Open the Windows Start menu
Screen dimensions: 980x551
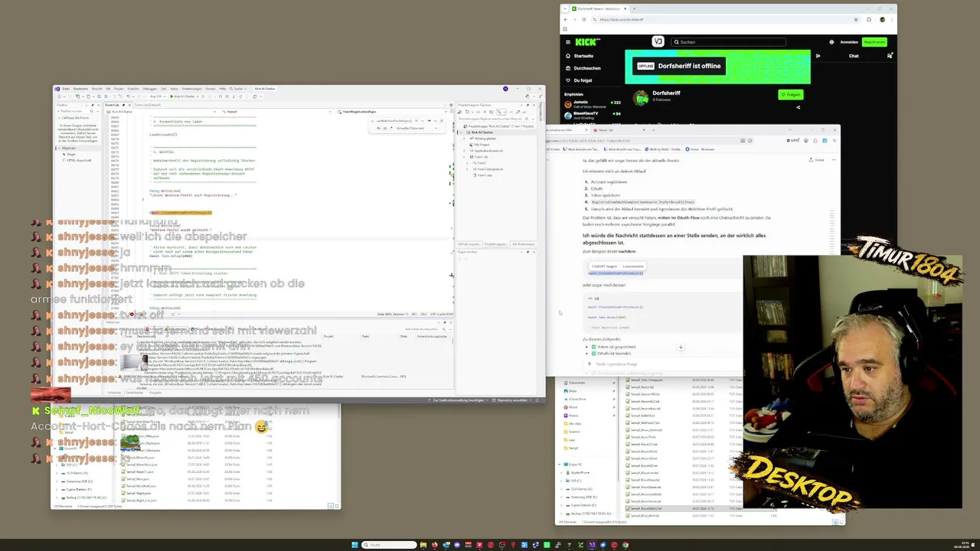[354, 545]
